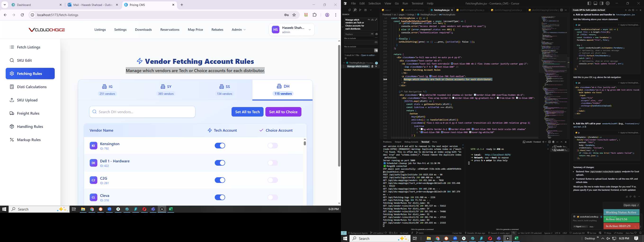
Task: Toggle Dell 1 - Hardware Choice Account switch
Action: (x=273, y=163)
